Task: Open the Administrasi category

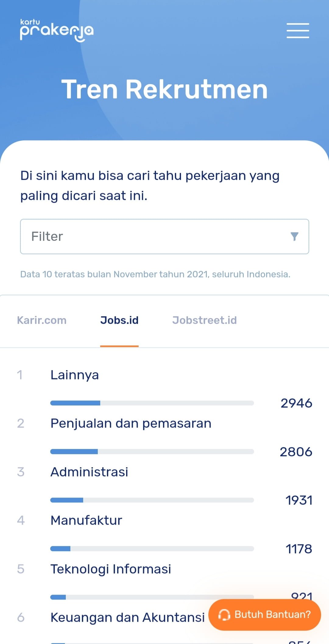Action: (89, 472)
